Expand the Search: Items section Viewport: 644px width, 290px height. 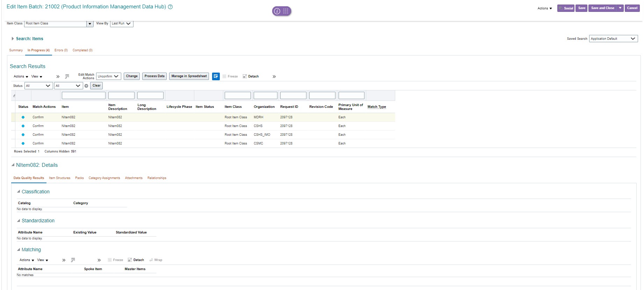(13, 39)
